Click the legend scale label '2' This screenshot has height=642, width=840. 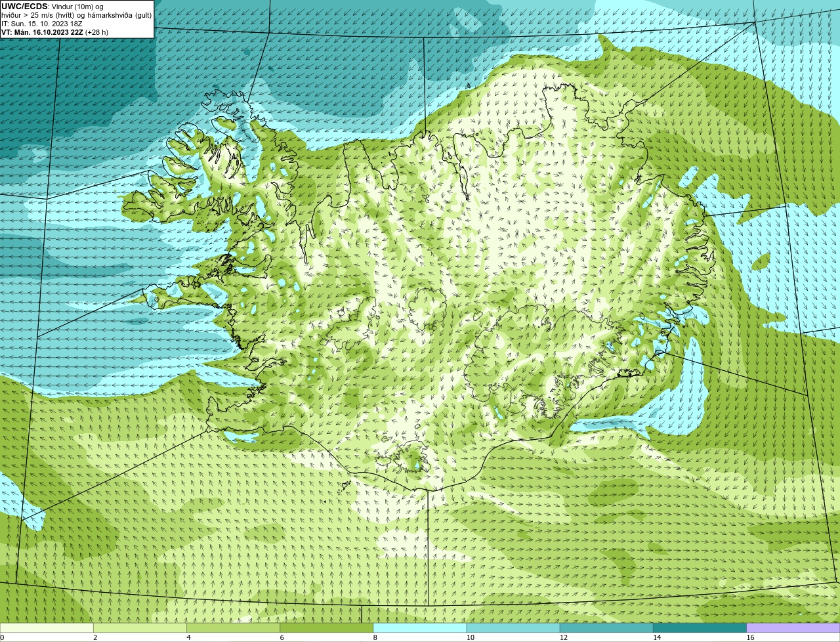tap(95, 637)
